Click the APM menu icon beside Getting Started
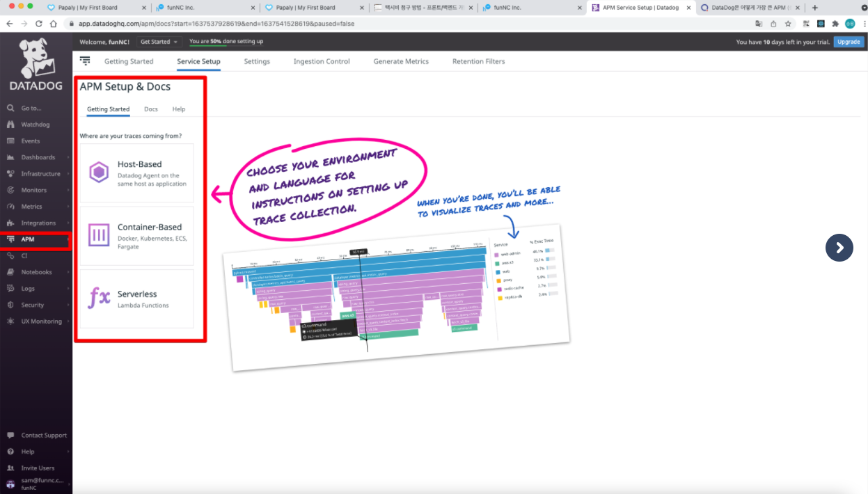The width and height of the screenshot is (868, 494). (85, 61)
